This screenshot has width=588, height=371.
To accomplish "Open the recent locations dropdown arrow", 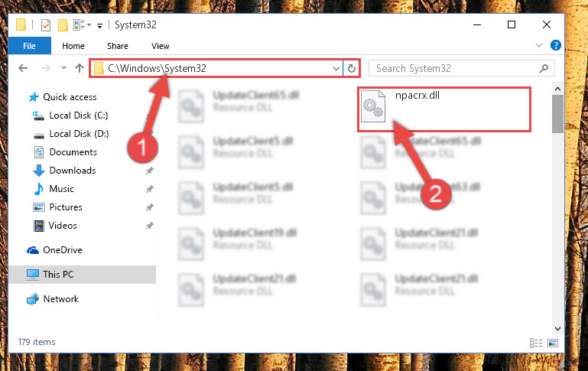I will [x=63, y=68].
